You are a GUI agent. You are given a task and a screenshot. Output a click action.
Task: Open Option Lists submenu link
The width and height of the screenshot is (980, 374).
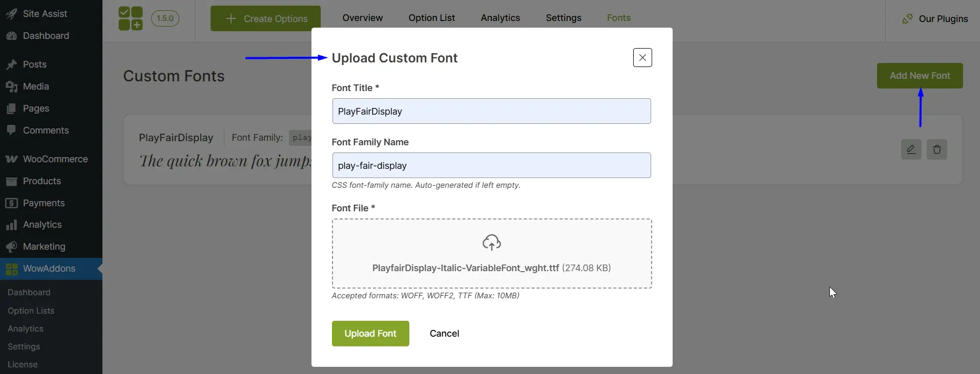click(x=31, y=311)
